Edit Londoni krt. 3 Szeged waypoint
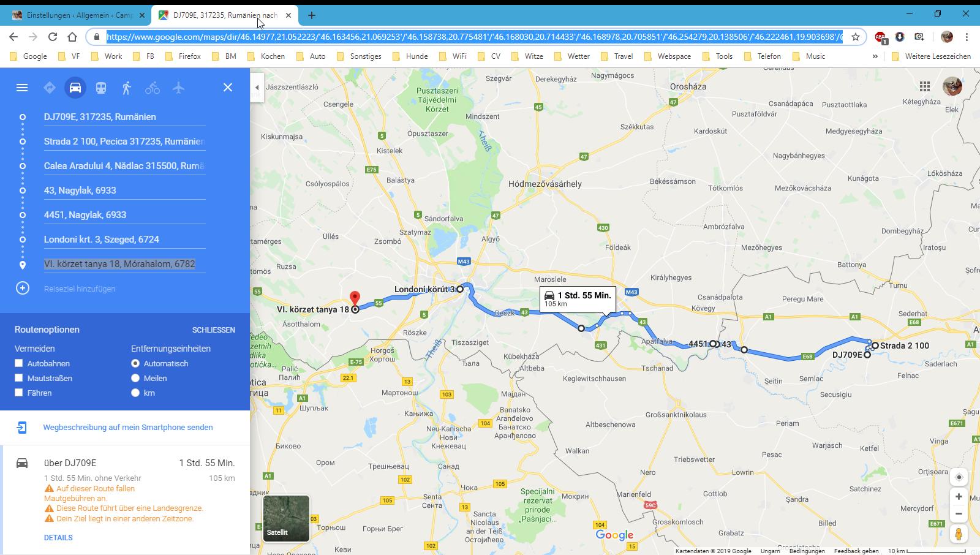Image resolution: width=980 pixels, height=555 pixels. [124, 240]
